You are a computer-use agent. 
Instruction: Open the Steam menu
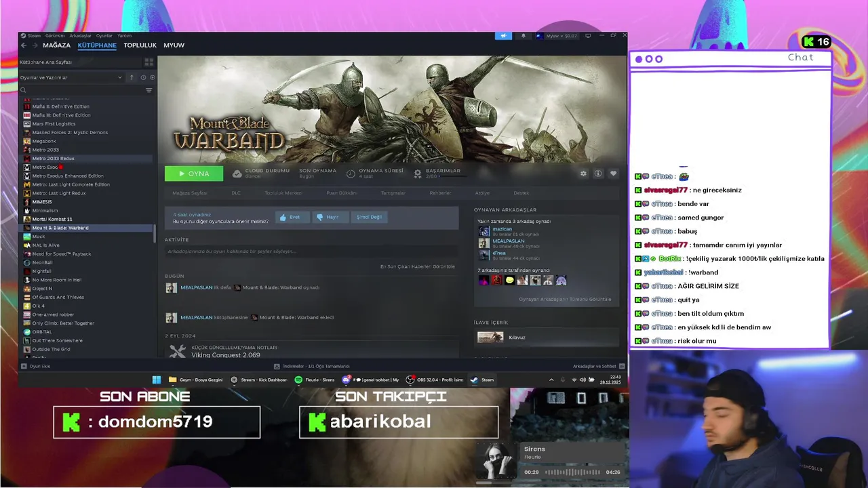coord(31,36)
